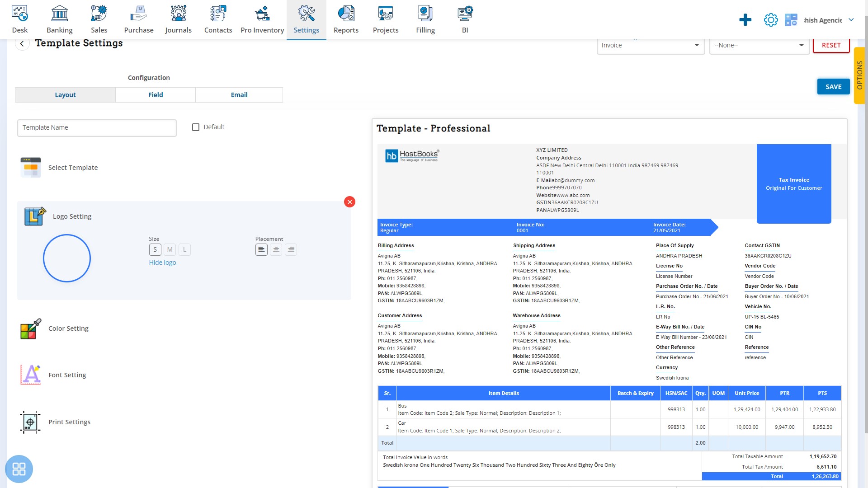Screen dimensions: 868x488
Task: Open the Banking module
Action: [59, 19]
